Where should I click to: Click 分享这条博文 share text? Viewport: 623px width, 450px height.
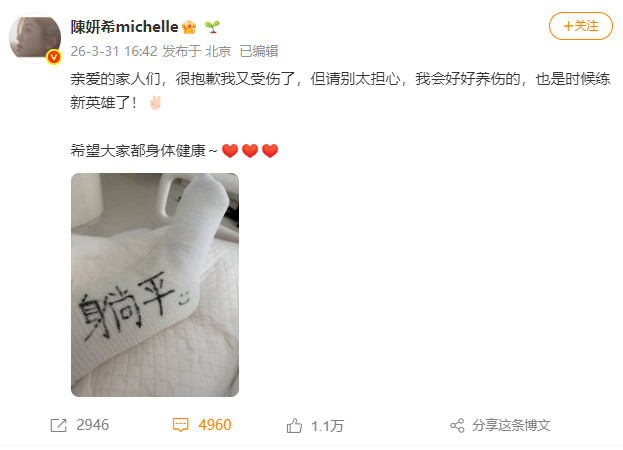(x=511, y=425)
